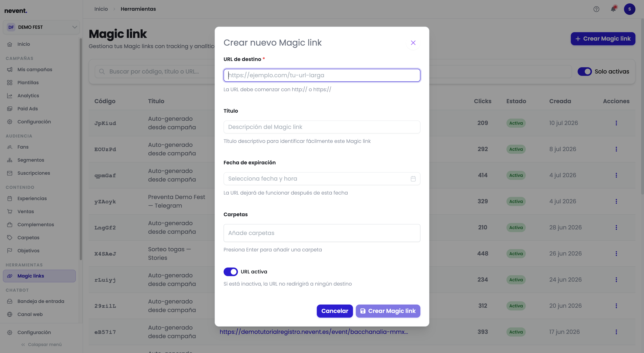Click the Ventas cart icon

point(10,212)
